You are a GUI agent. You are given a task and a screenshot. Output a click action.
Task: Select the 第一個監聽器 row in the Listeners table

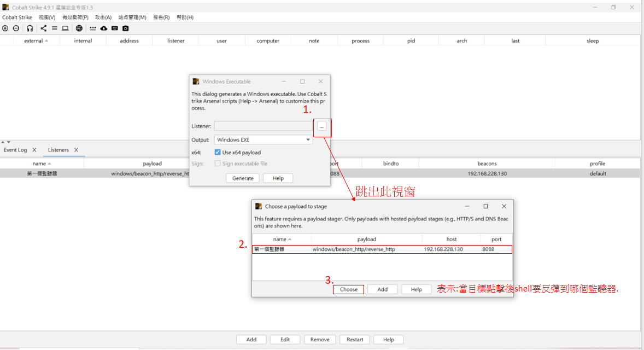point(320,174)
